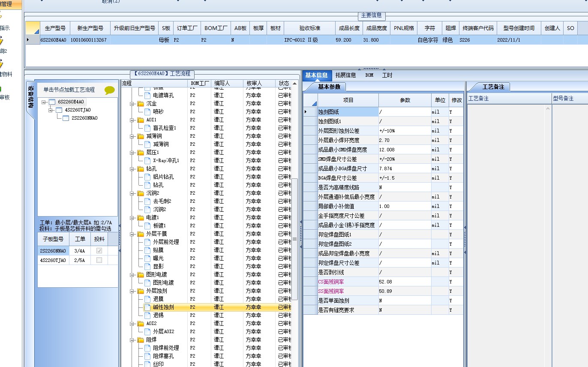The height and width of the screenshot is (367, 588).
Task: Collapse the 4S2260TJA0 structure tree node
Action: (51, 110)
